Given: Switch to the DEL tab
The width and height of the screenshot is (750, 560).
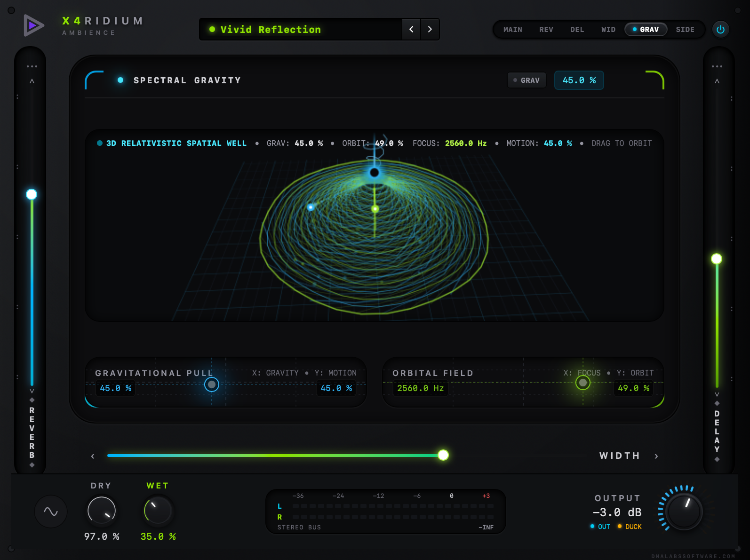Looking at the screenshot, I should [577, 29].
